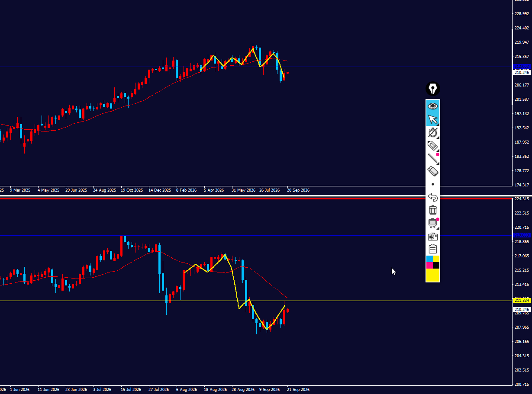Click the 20 Sep 2026 date label
532x394 pixels.
coord(298,190)
